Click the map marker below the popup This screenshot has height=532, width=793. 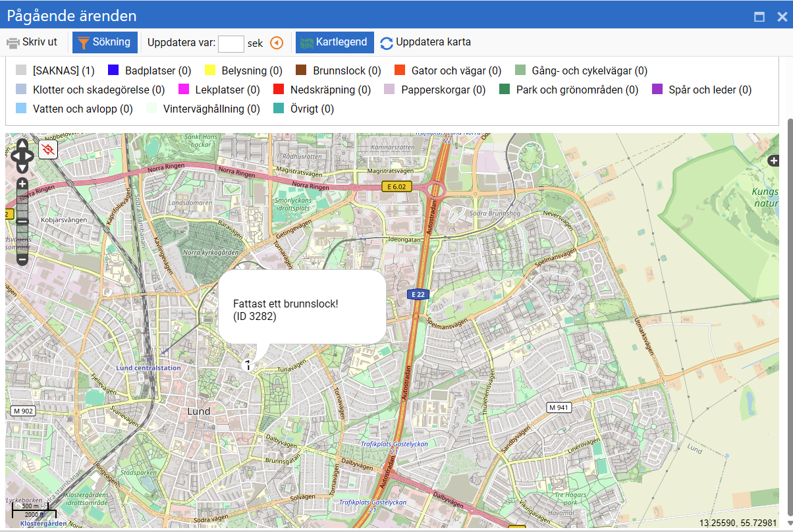[248, 365]
